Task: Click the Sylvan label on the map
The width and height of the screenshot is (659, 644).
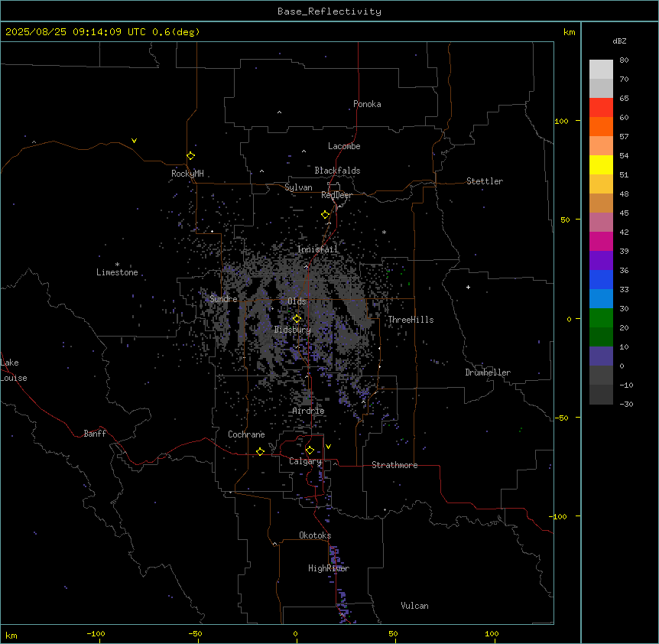Action: 298,187
